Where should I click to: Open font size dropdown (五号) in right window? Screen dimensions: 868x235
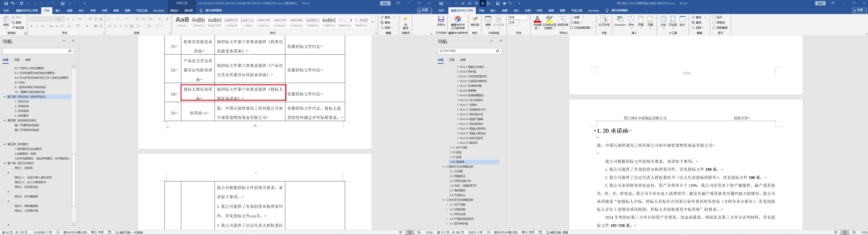[x=517, y=23]
